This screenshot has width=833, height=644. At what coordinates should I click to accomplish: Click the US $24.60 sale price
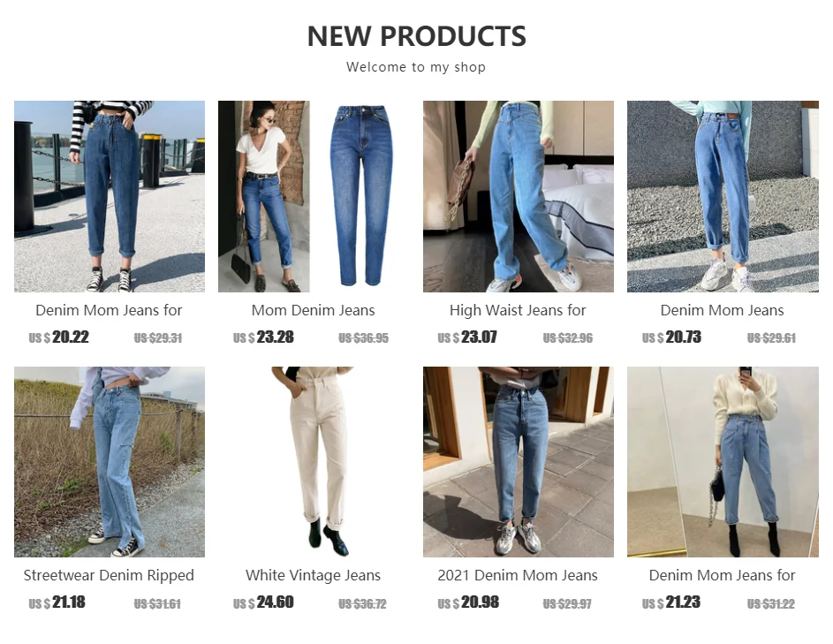click(x=263, y=602)
